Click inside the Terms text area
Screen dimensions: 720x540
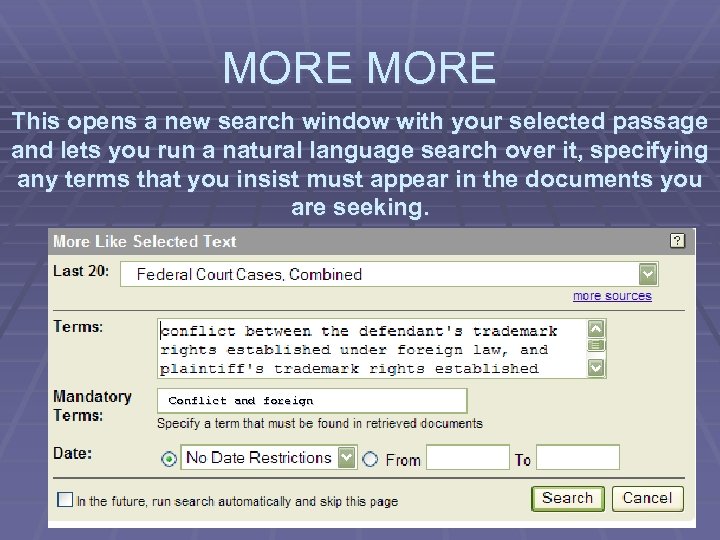click(372, 349)
